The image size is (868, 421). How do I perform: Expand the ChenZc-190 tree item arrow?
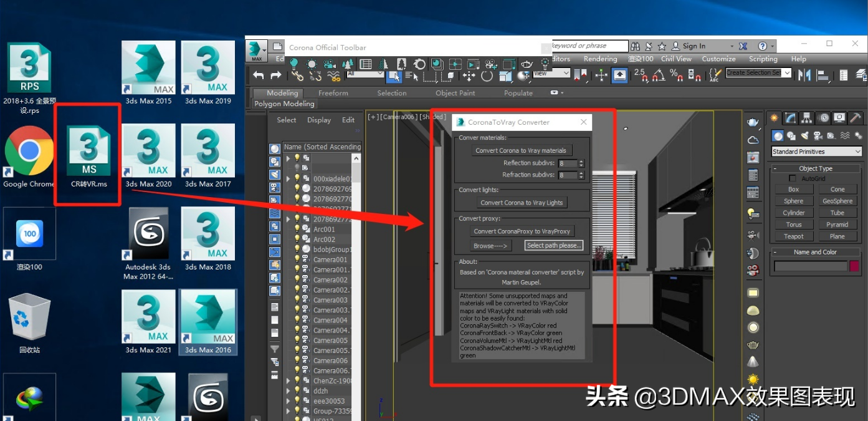tap(289, 380)
